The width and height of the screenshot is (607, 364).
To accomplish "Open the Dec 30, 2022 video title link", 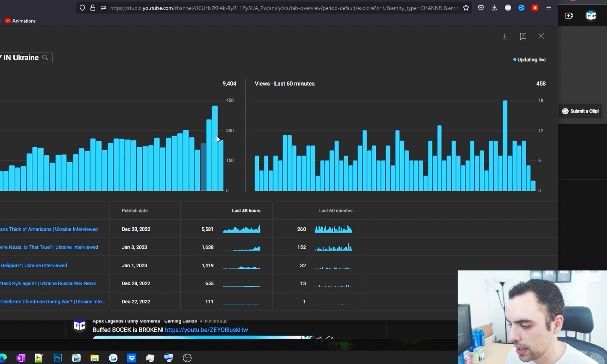I will click(x=49, y=229).
